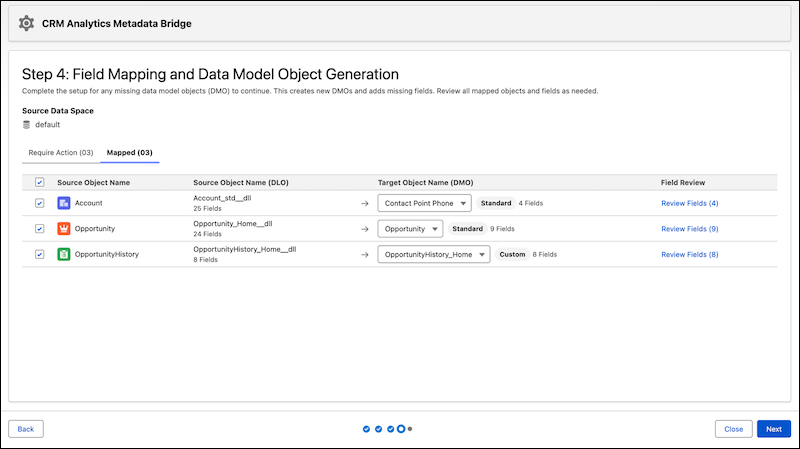Uncheck the OpportunityHistory row checkbox
The width and height of the screenshot is (800, 449).
click(x=39, y=254)
